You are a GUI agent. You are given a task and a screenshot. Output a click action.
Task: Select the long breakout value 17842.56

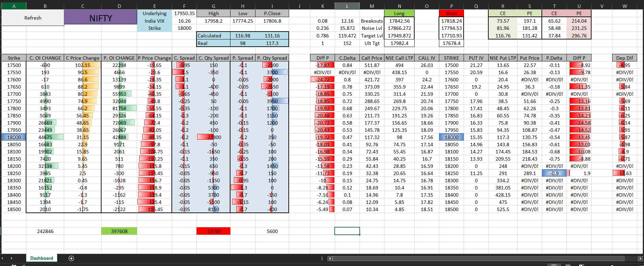399,21
